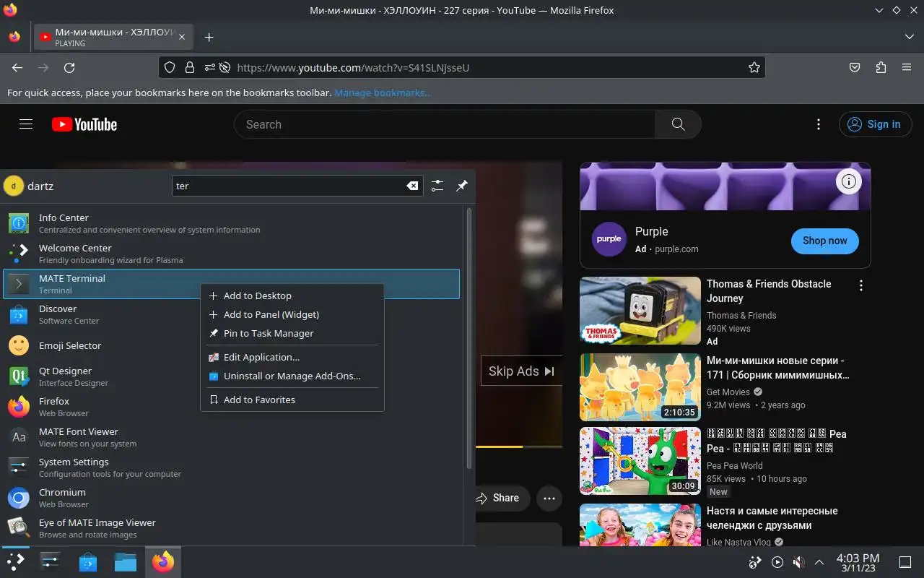
Task: Click the Sign in button
Action: [x=875, y=124]
